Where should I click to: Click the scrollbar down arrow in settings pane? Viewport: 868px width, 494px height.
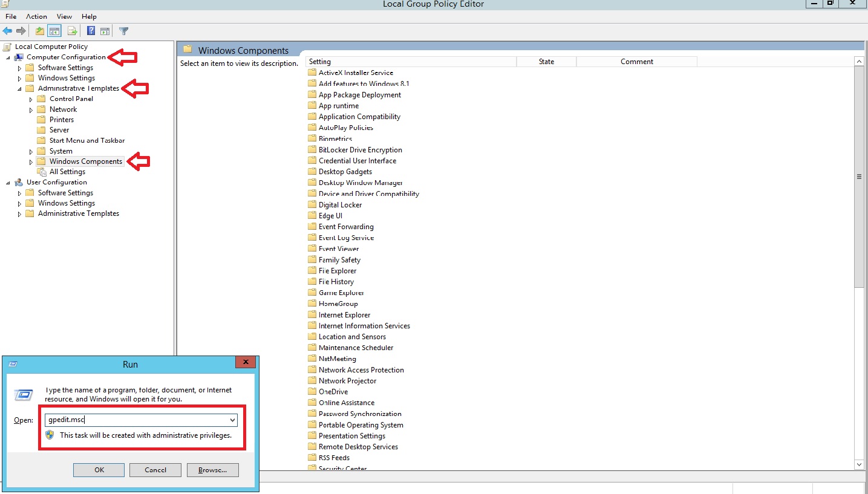click(859, 464)
